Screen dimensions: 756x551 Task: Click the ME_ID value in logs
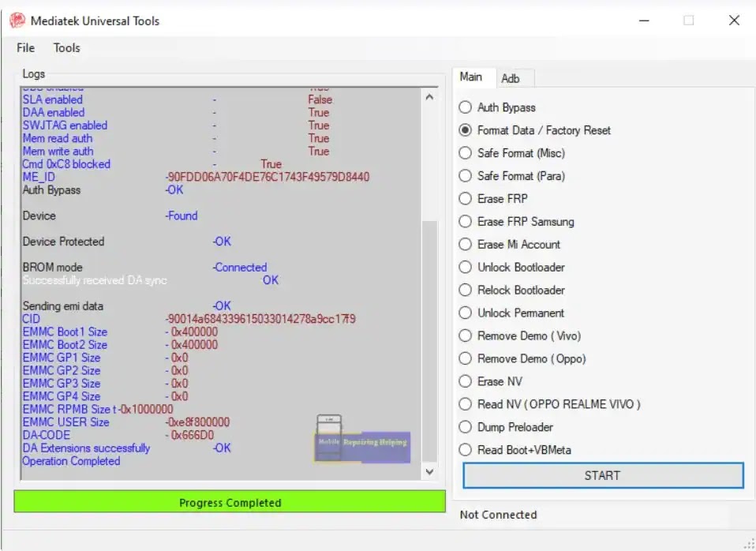[x=268, y=177]
